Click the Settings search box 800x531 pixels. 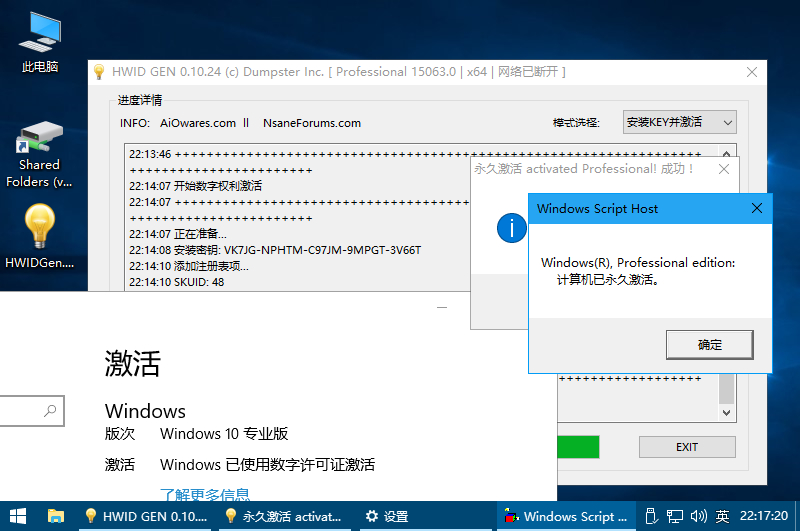tap(32, 411)
